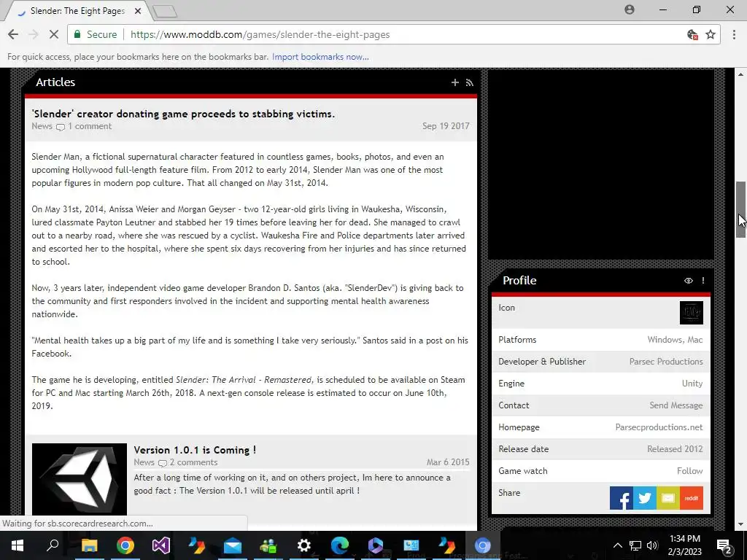The width and height of the screenshot is (747, 560).
Task: Open taskbar search magnifier
Action: click(53, 545)
